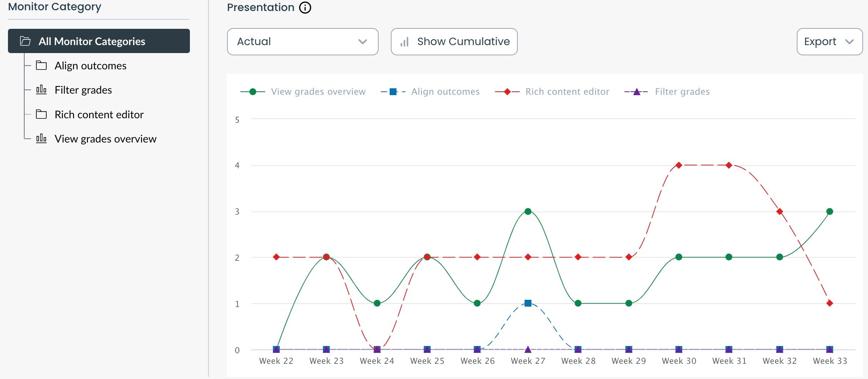Click the red diamond peak at Week 30
Viewport: 868px width, 379px height.
(678, 165)
